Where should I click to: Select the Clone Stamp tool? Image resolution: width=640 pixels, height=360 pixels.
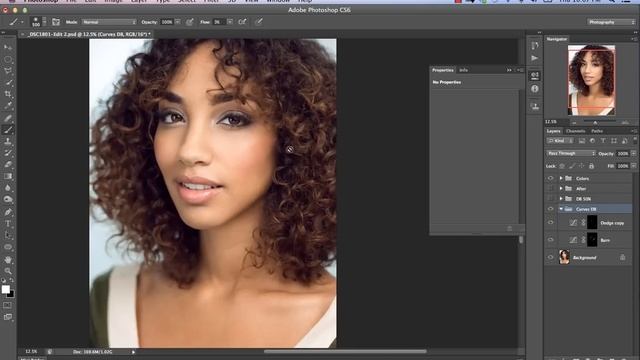pos(8,141)
